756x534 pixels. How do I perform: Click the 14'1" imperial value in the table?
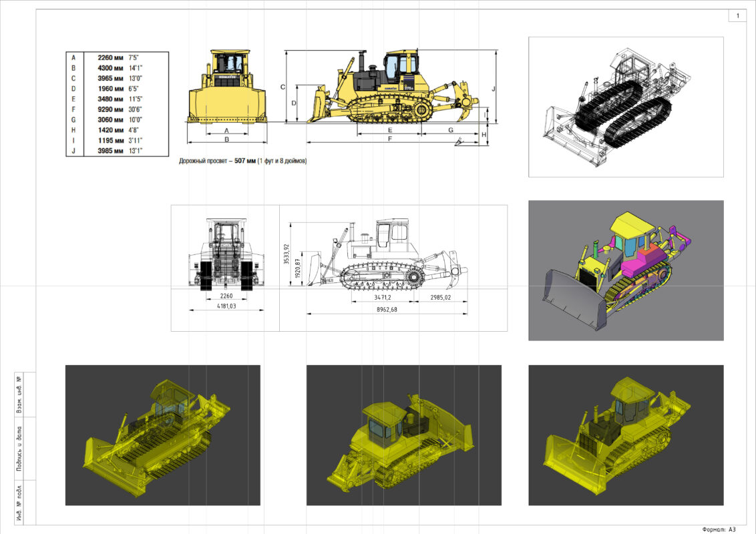(x=136, y=69)
